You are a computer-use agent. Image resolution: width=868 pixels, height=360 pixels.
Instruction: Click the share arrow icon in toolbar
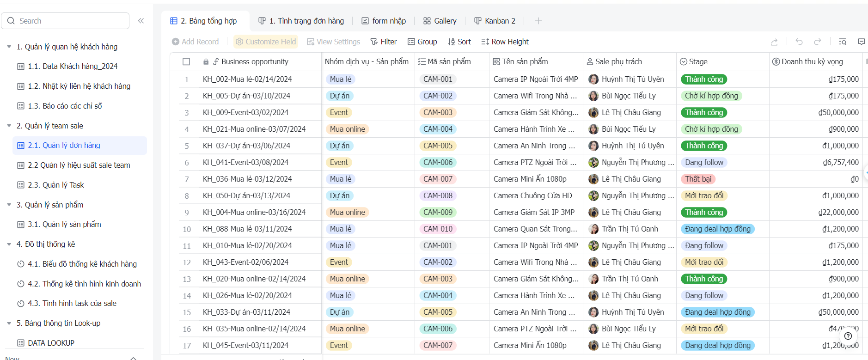[x=774, y=42]
